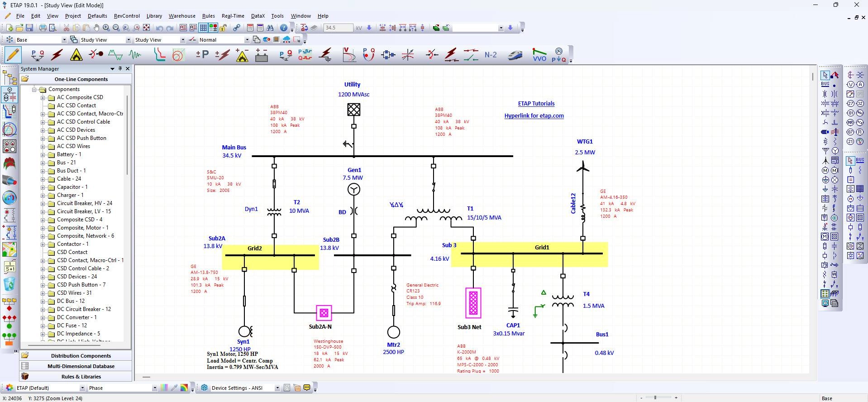Viewport: 868px width, 402px height.
Task: Open the Real-Time menu
Action: [x=233, y=16]
